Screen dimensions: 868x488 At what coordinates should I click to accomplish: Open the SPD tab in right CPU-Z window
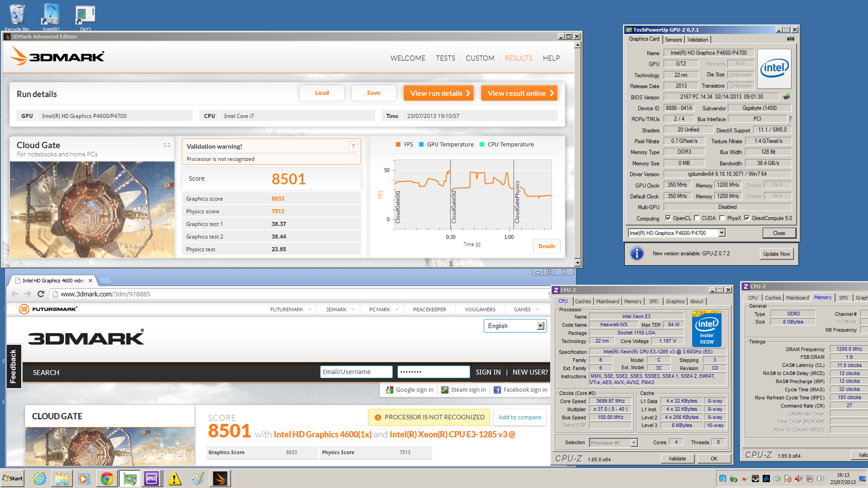coord(843,298)
